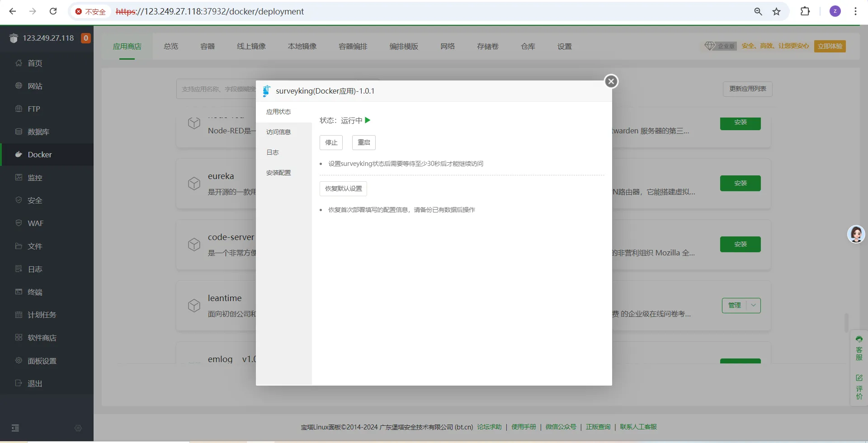Click the 监控 monitor icon in sidebar
Screen dimensions: 868x443
(19, 177)
